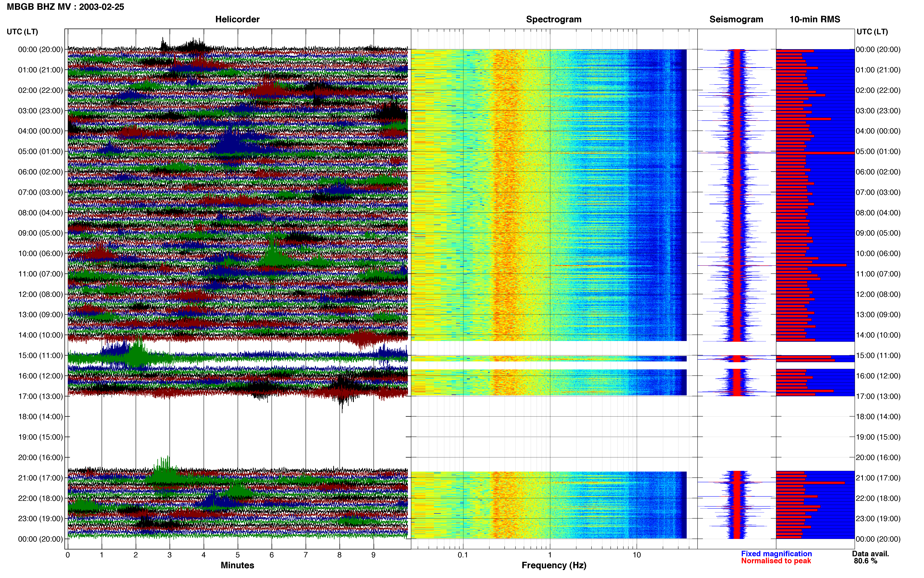Viewport: 924px width, 578px height.
Task: Click the minute 0 tick label
Action: [68, 555]
